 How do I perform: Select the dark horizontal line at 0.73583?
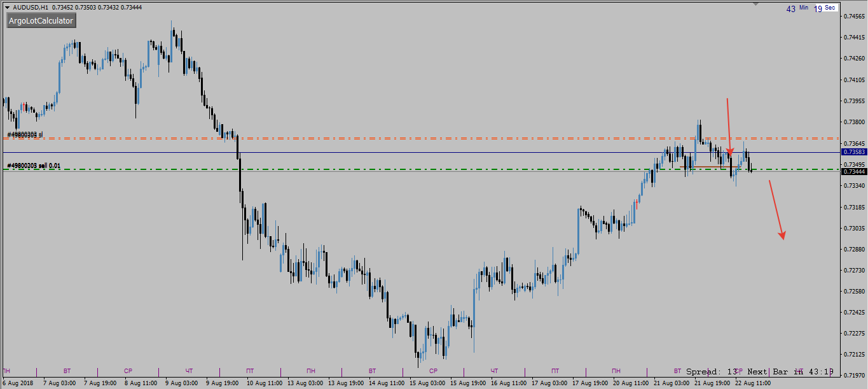click(420, 152)
